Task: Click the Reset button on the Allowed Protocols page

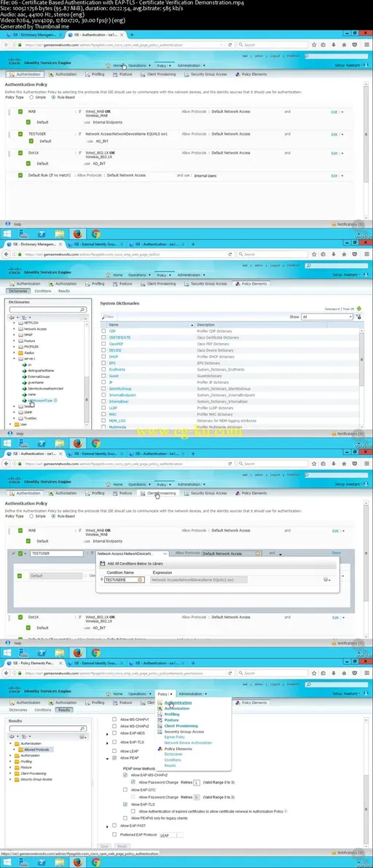Action: click(122, 846)
